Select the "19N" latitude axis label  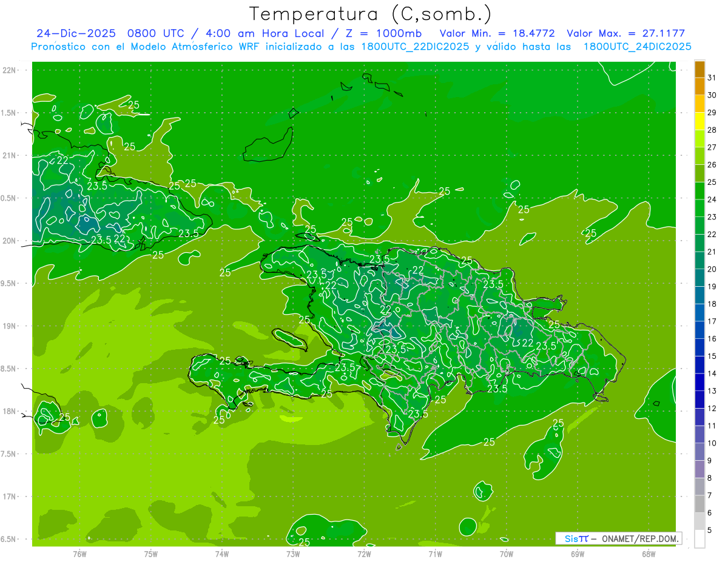tap(10, 326)
